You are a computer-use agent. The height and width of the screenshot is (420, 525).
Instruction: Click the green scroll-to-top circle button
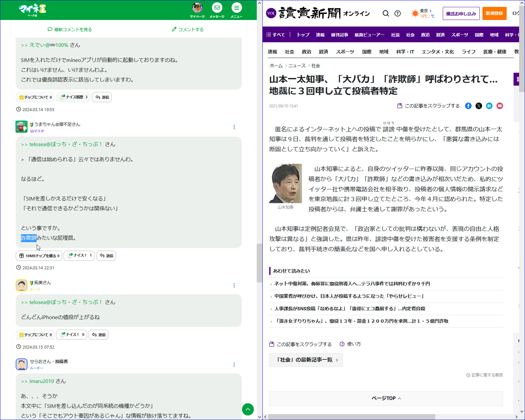(248, 409)
